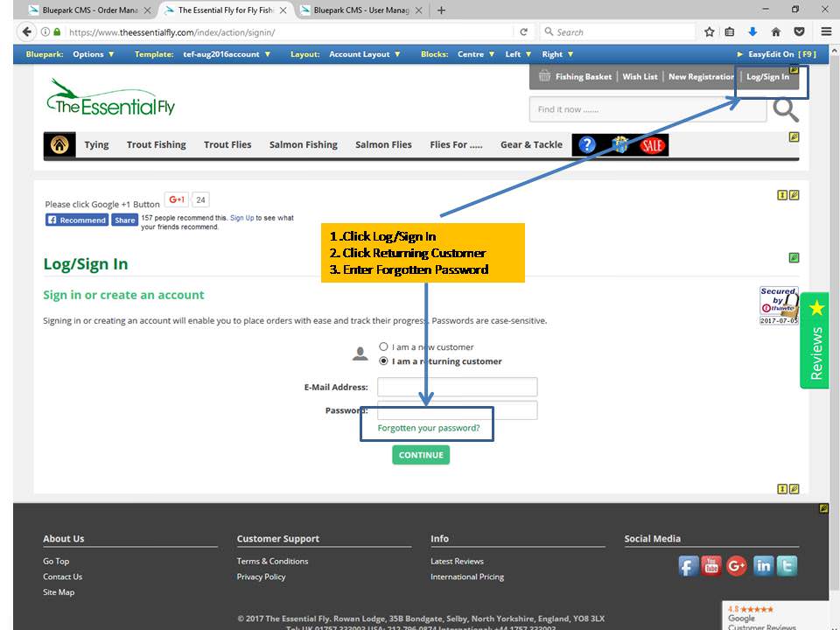Screen dimensions: 840x630
Task: Click the E-Mail Address input field
Action: (457, 387)
